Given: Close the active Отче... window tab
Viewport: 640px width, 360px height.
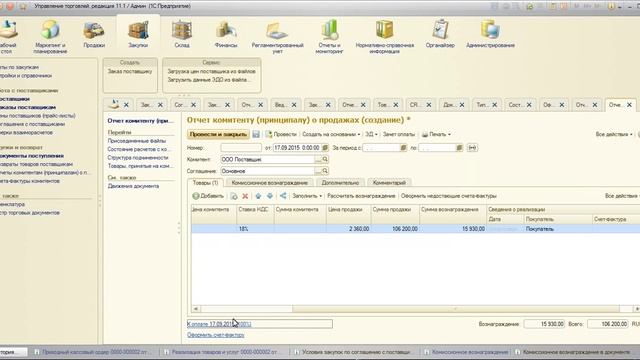Looking at the screenshot, I should [x=629, y=105].
